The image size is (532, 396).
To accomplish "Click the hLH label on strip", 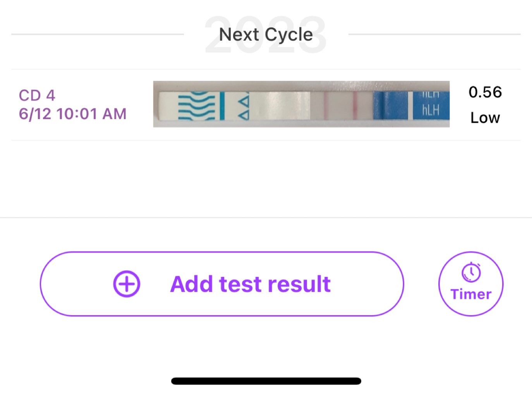I will 431,111.
